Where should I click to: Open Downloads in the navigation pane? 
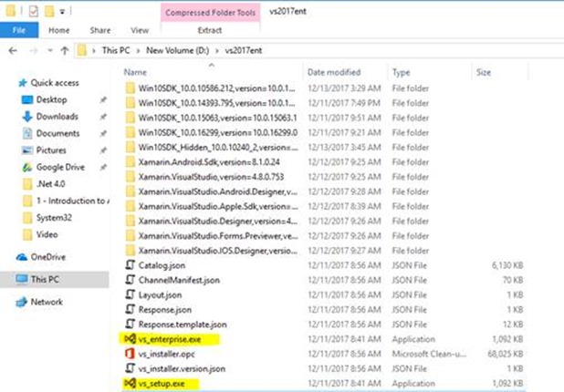click(57, 117)
